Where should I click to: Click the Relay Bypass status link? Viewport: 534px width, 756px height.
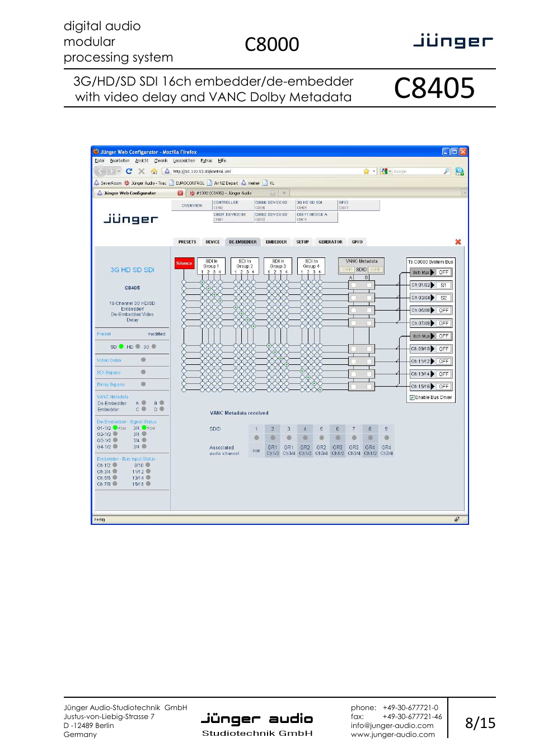(x=111, y=385)
